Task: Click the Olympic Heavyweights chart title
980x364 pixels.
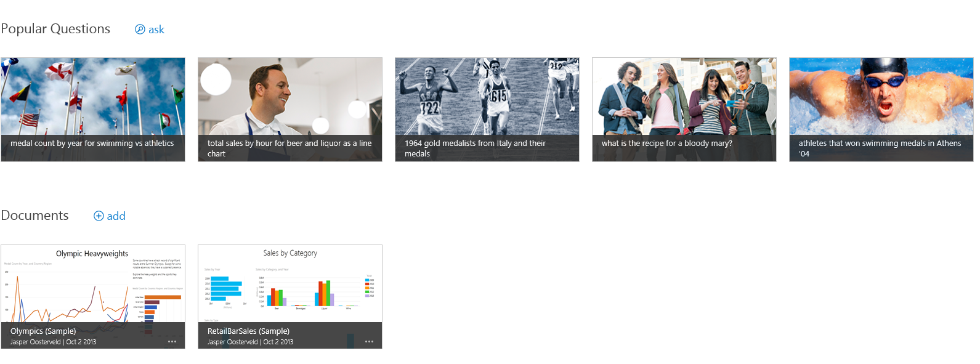Action: (x=92, y=254)
